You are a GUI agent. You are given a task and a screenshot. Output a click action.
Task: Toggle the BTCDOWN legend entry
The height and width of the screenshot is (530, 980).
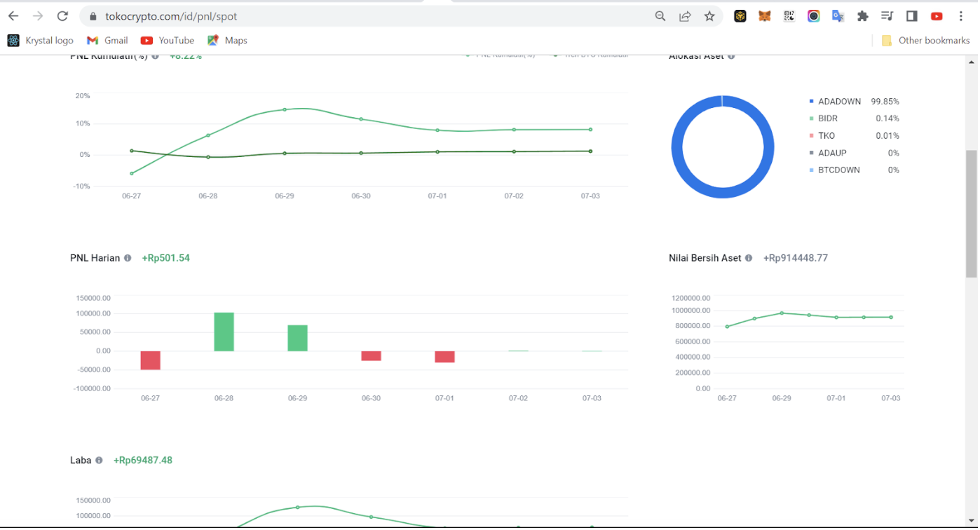(834, 170)
